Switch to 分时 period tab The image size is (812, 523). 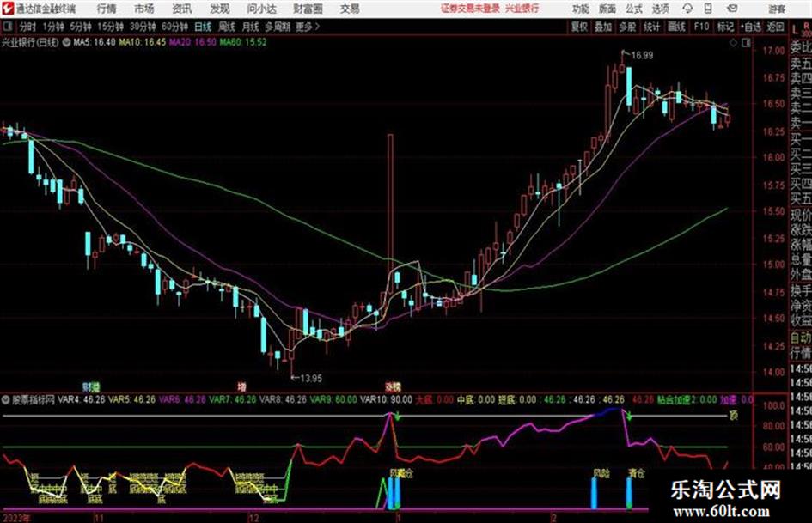pyautogui.click(x=28, y=27)
